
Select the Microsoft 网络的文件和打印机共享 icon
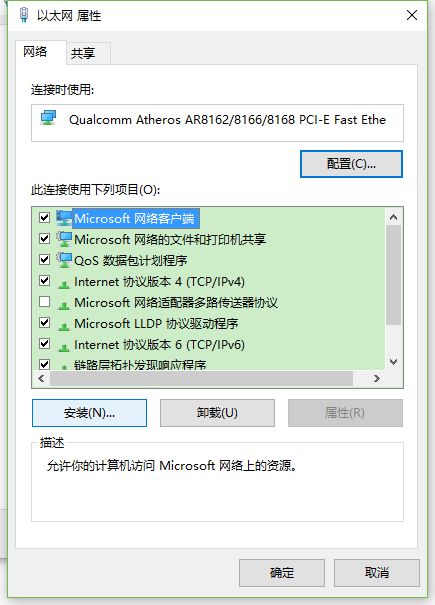point(64,239)
